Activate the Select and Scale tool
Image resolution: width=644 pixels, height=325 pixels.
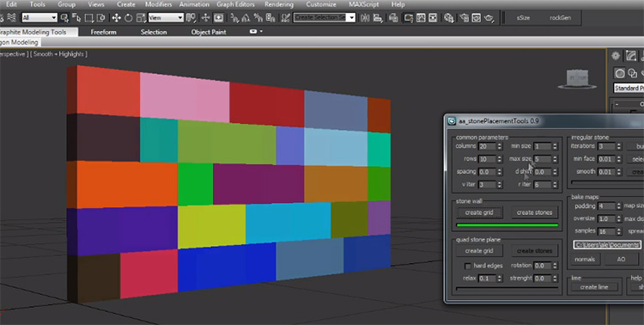[x=141, y=18]
